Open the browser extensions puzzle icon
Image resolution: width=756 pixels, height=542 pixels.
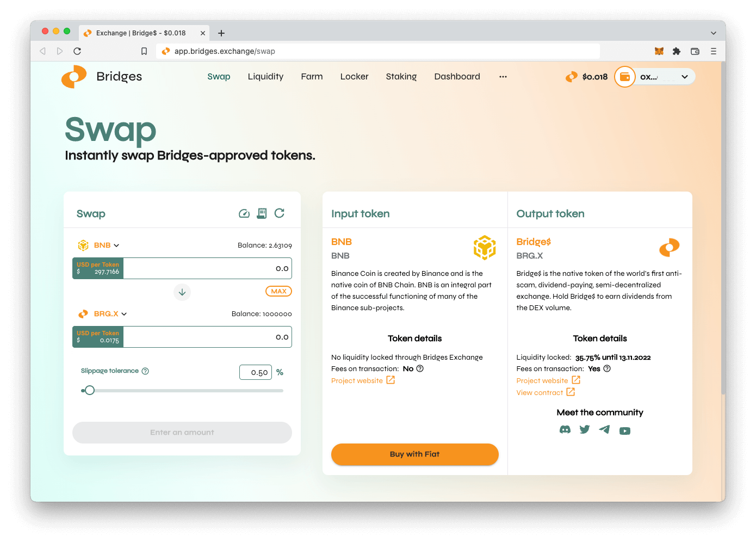[x=677, y=51]
